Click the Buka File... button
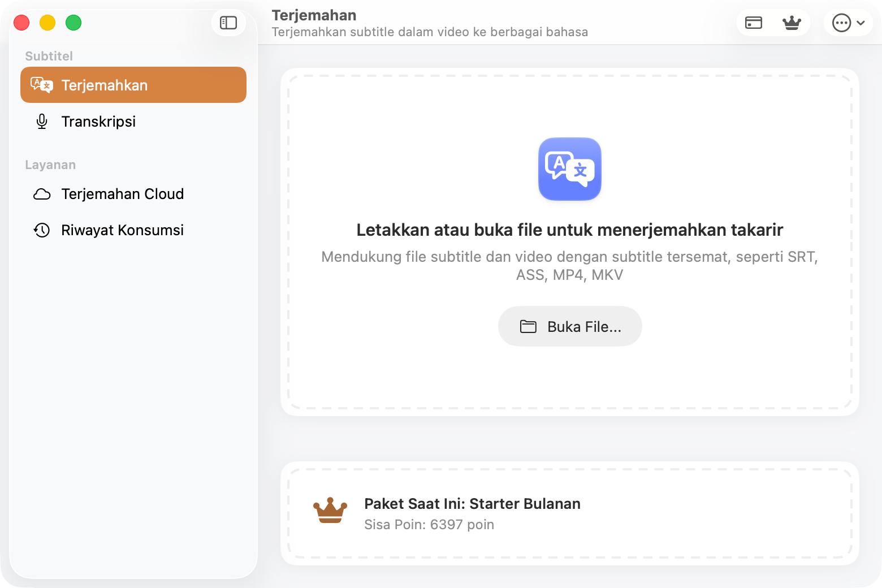Viewport: 882px width, 588px height. click(570, 326)
